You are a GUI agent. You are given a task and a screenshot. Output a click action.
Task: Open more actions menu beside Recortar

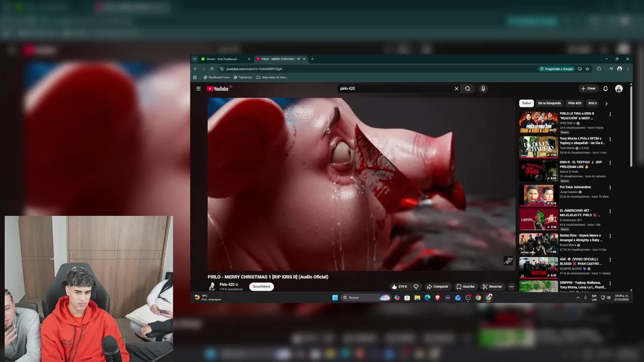pyautogui.click(x=511, y=287)
